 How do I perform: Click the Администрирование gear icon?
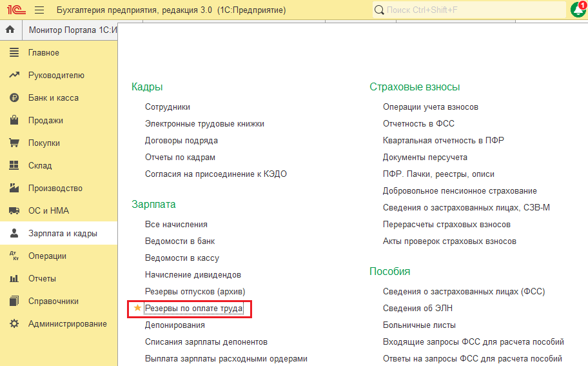coord(14,323)
